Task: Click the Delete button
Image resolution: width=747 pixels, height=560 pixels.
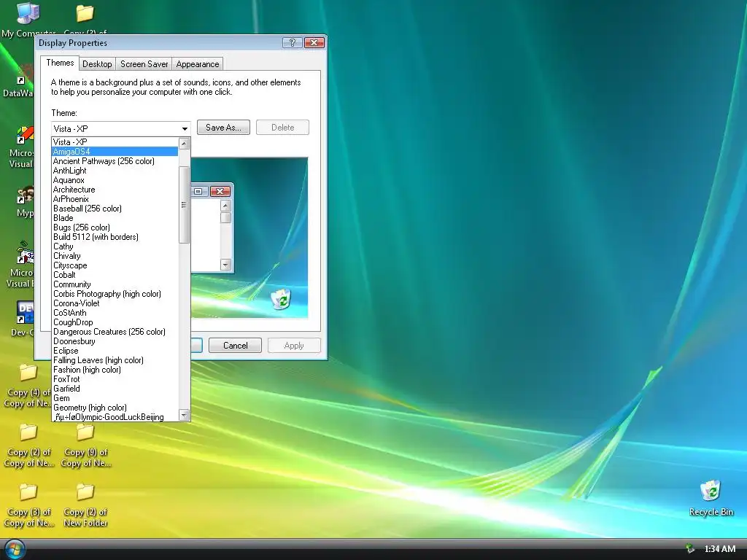Action: click(x=282, y=128)
